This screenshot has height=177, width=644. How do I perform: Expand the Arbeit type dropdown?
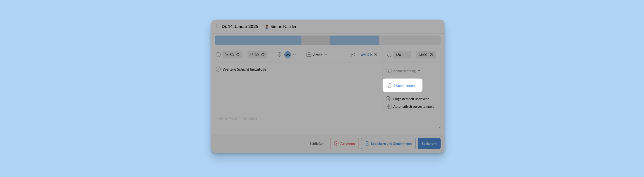click(x=325, y=55)
